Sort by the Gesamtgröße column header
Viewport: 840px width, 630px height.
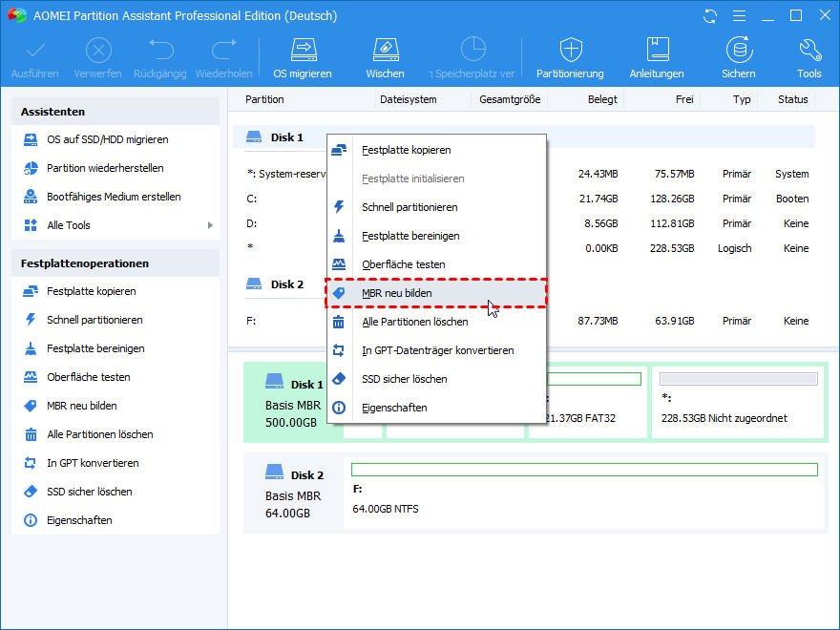[x=510, y=99]
